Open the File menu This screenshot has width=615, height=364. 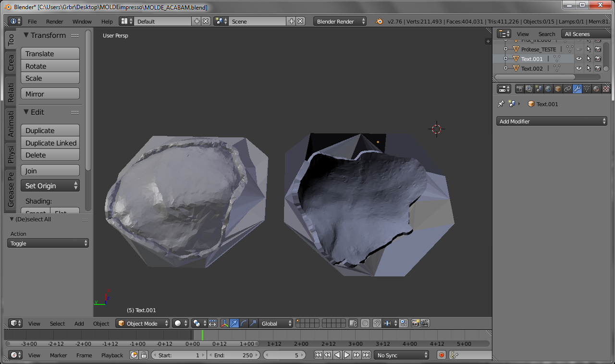(x=32, y=22)
